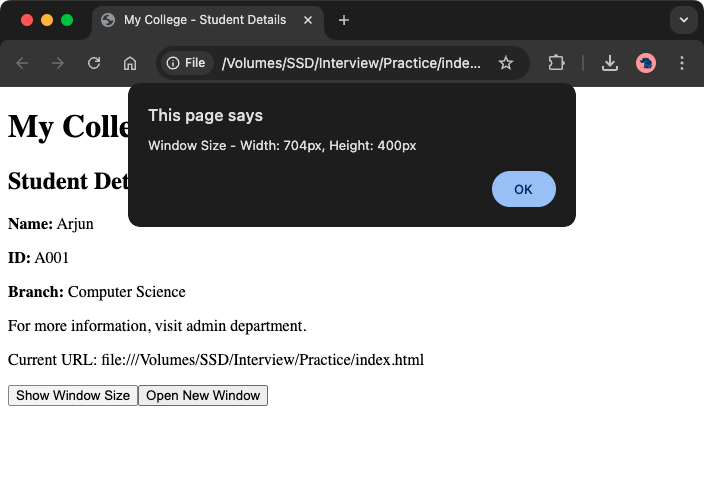Open the Extensions puzzle icon
The image size is (704, 487).
tap(556, 63)
